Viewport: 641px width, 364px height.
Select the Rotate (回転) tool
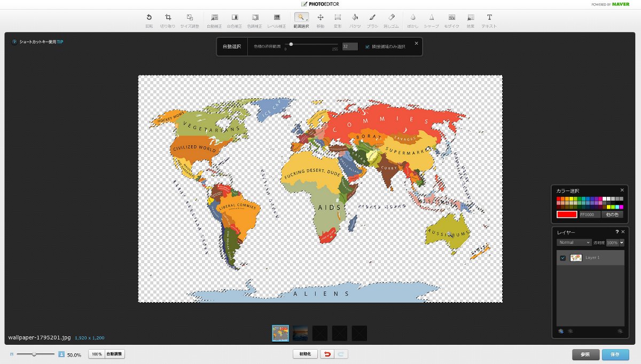[x=149, y=20]
